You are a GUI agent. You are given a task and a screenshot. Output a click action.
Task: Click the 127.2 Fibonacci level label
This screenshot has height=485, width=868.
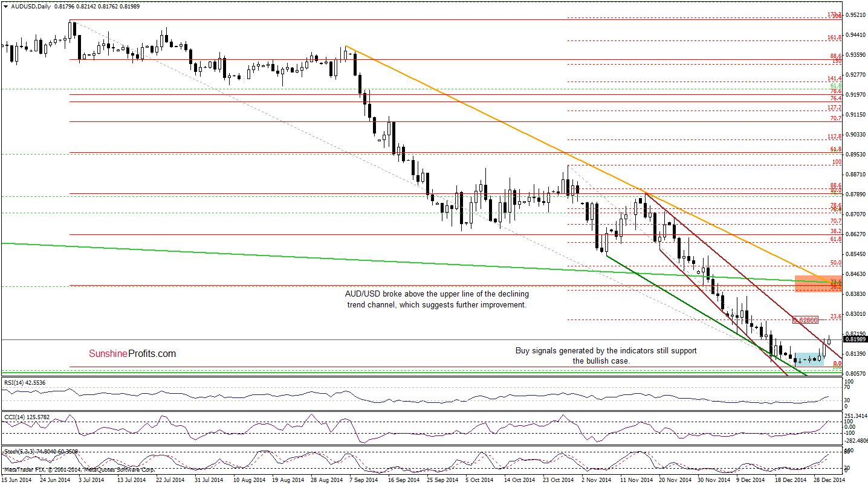click(835, 108)
